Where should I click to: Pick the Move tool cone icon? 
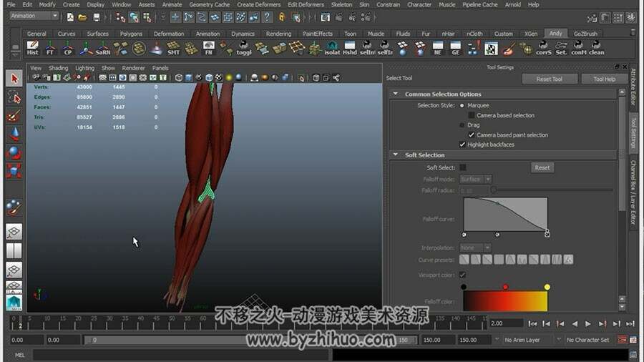click(x=14, y=134)
